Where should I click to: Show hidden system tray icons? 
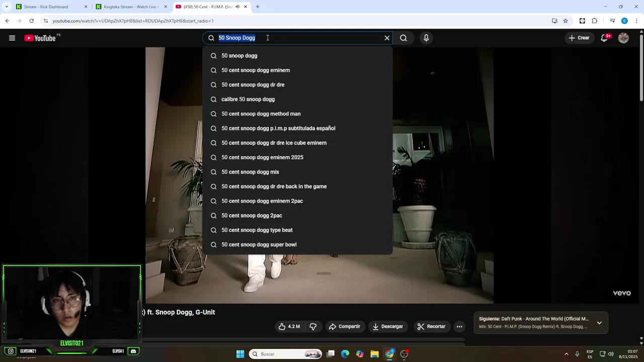coord(567,354)
